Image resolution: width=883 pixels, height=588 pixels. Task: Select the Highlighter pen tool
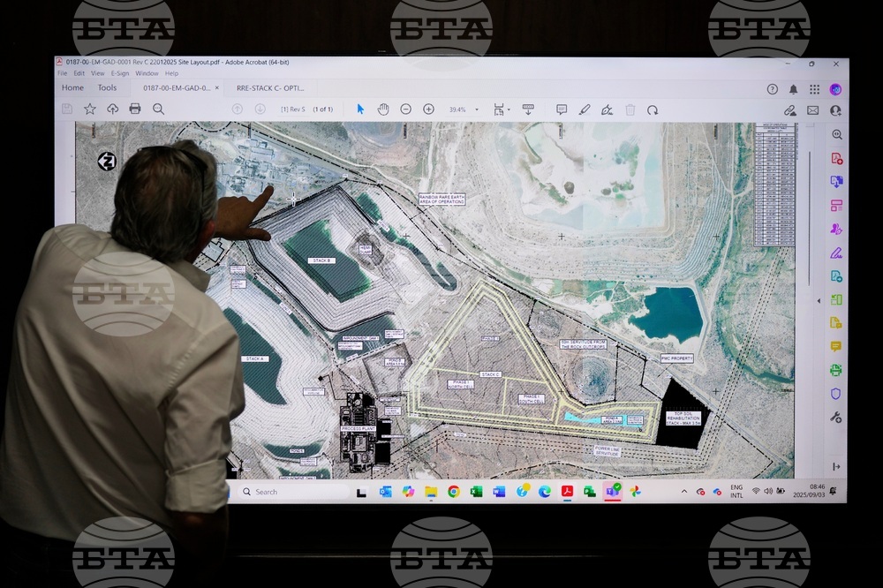pyautogui.click(x=584, y=109)
